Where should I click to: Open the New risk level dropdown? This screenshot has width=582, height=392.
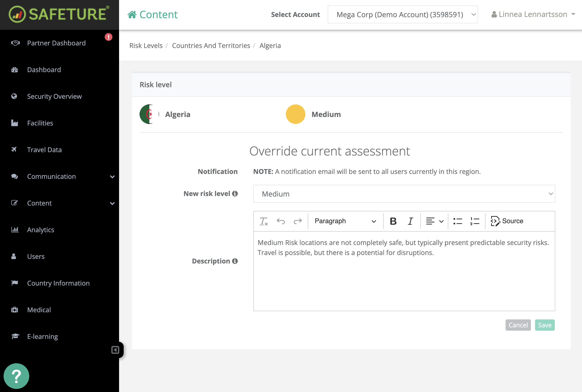click(x=404, y=194)
